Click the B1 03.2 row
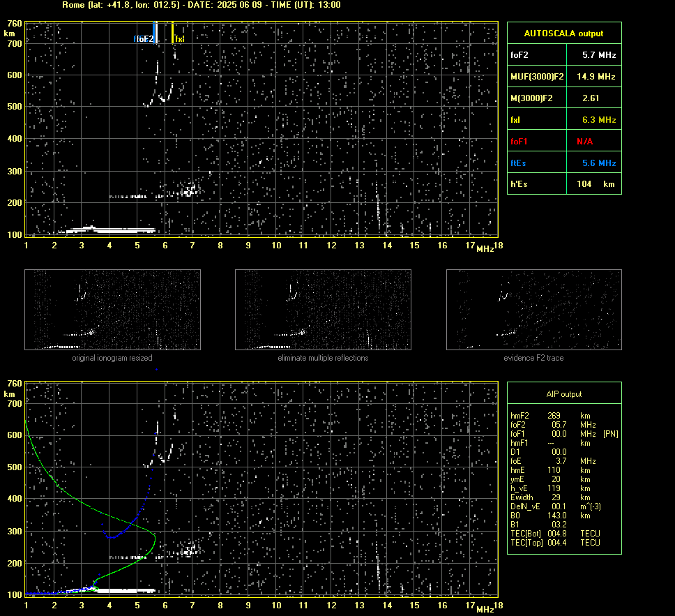 click(538, 524)
